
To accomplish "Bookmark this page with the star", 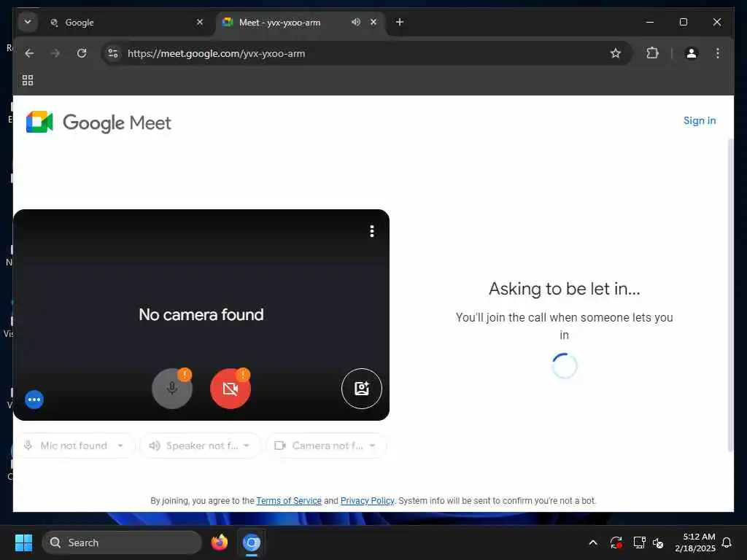I will 616,53.
